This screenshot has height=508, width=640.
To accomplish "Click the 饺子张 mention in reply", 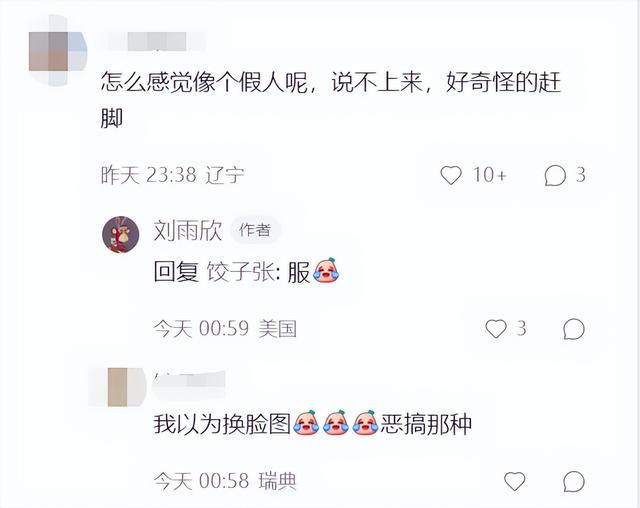I will coord(241,272).
